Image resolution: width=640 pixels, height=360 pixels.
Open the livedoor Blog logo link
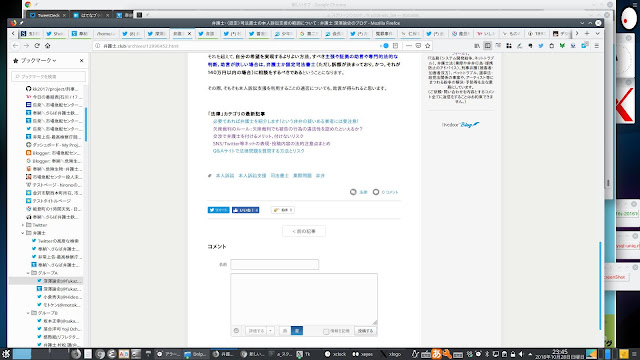pos(461,124)
